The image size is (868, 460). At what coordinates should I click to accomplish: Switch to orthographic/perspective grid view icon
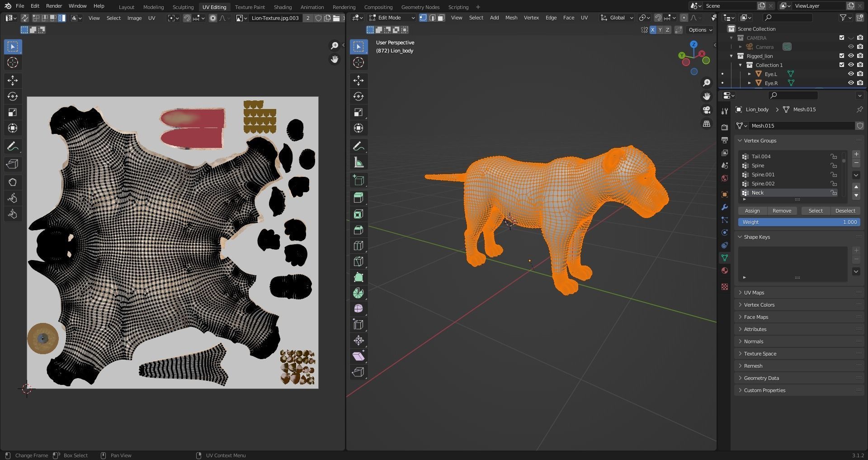[x=706, y=124]
